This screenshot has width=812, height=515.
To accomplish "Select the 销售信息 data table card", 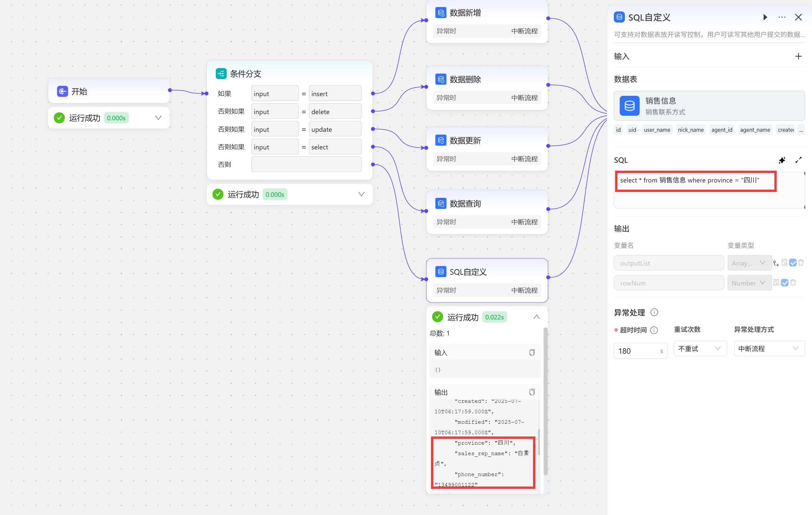I will point(709,106).
